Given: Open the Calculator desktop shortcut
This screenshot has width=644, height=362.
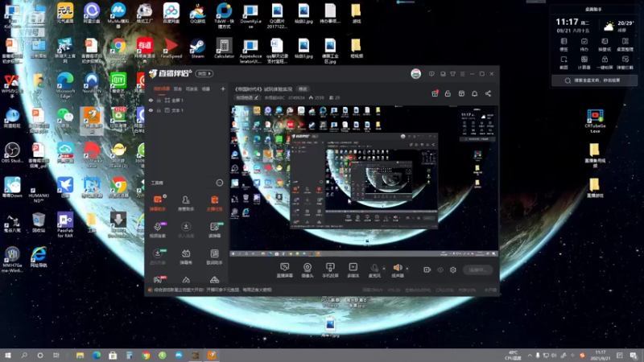Looking at the screenshot, I should [x=224, y=49].
